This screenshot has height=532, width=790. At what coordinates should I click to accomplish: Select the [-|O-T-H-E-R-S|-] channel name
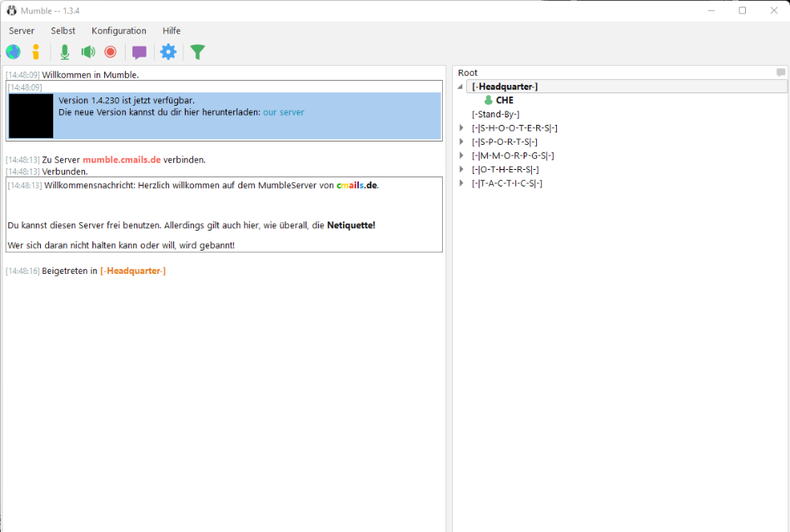(x=505, y=170)
